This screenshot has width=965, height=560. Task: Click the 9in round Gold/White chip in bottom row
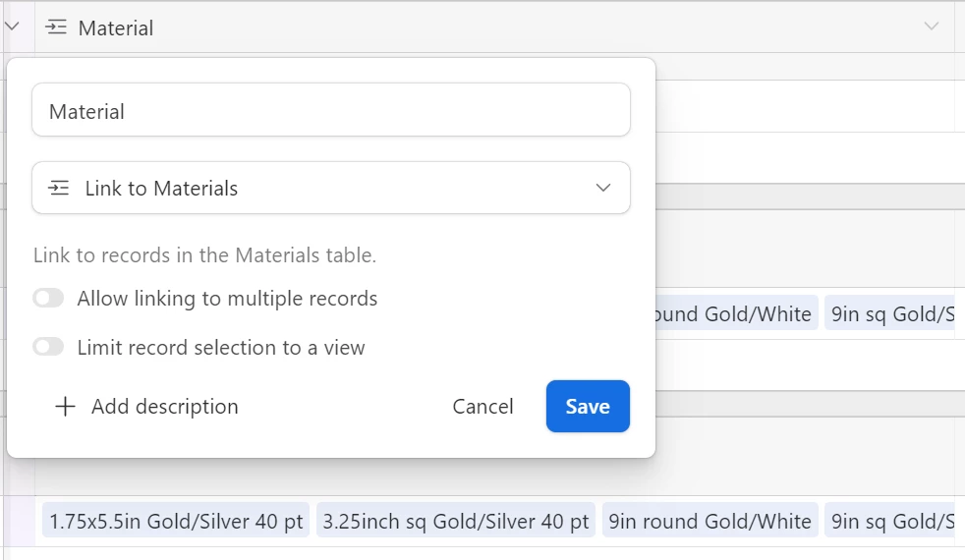tap(710, 522)
